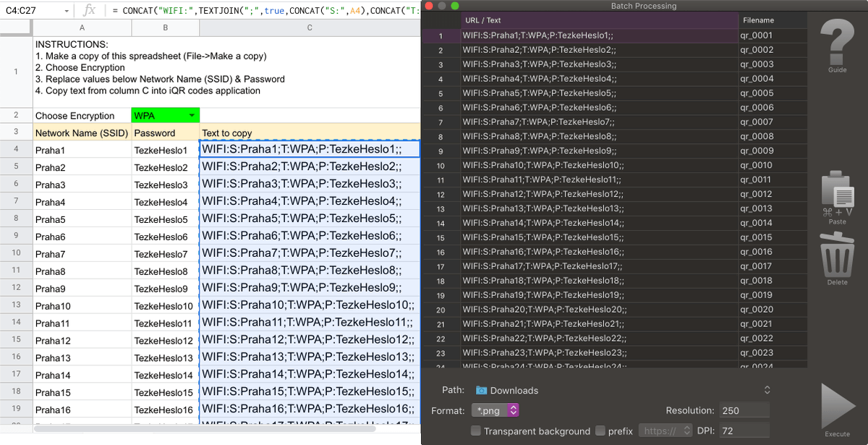Viewport: 868px width, 445px height.
Task: Click the INSTRUCTIONS cell in row 1
Action: [x=226, y=72]
